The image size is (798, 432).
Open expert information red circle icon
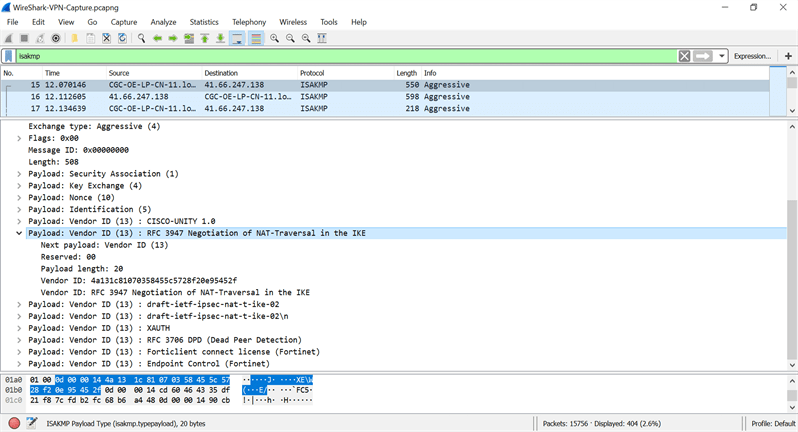14,423
